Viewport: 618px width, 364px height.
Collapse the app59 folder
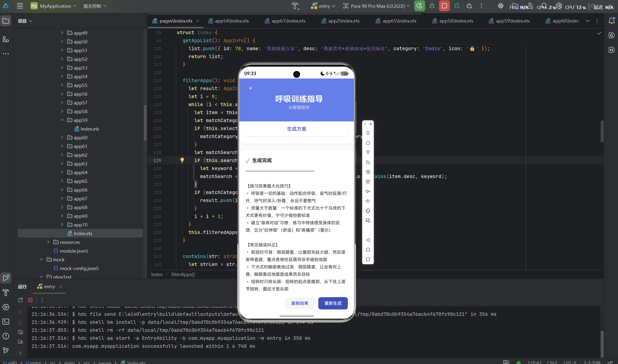62,120
